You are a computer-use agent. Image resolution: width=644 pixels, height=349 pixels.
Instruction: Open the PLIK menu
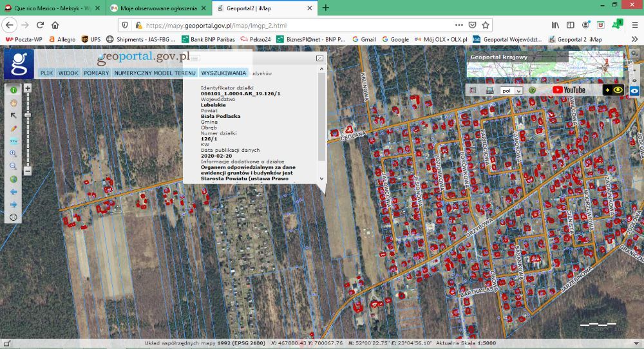click(x=46, y=73)
